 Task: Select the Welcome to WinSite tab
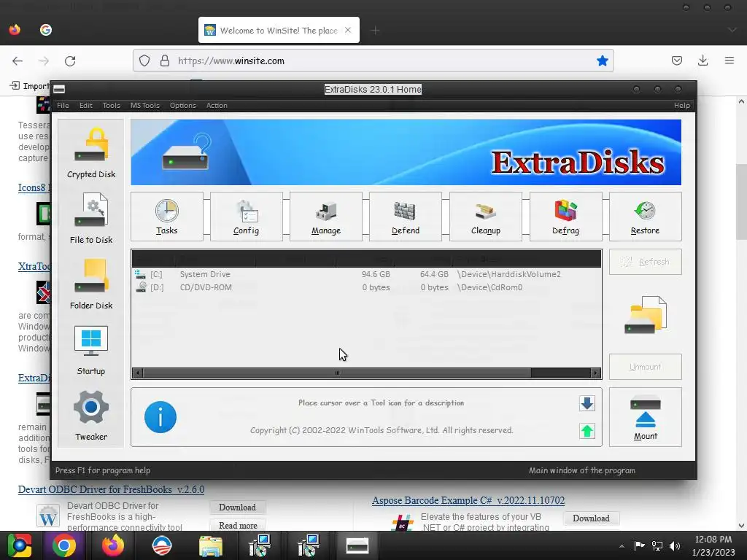(279, 30)
